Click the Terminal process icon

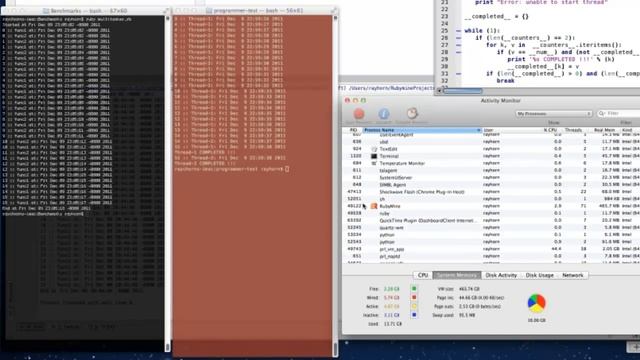point(374,156)
